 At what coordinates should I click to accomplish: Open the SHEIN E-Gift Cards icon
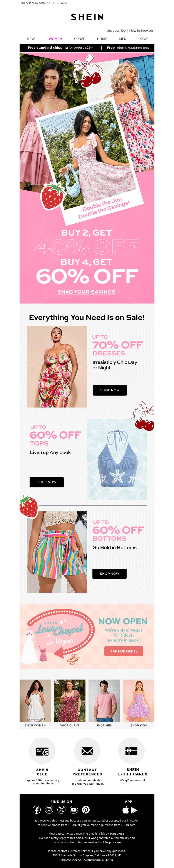(131, 751)
